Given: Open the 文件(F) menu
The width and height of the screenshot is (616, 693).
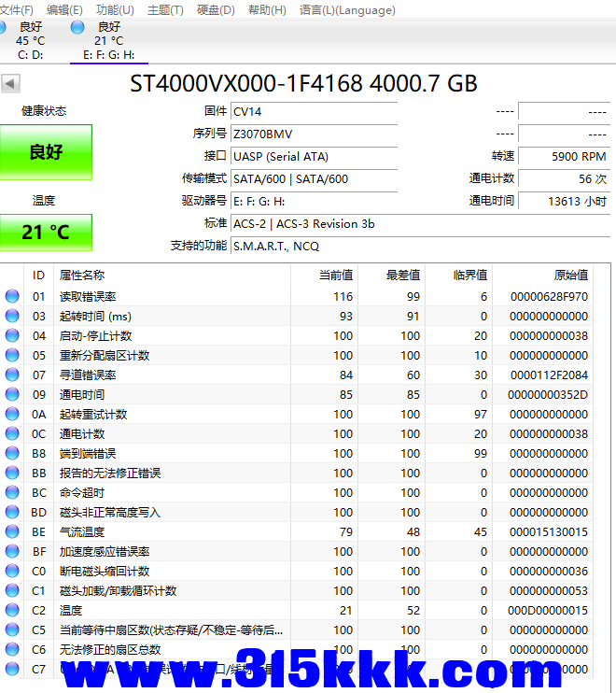Looking at the screenshot, I should click(x=17, y=9).
